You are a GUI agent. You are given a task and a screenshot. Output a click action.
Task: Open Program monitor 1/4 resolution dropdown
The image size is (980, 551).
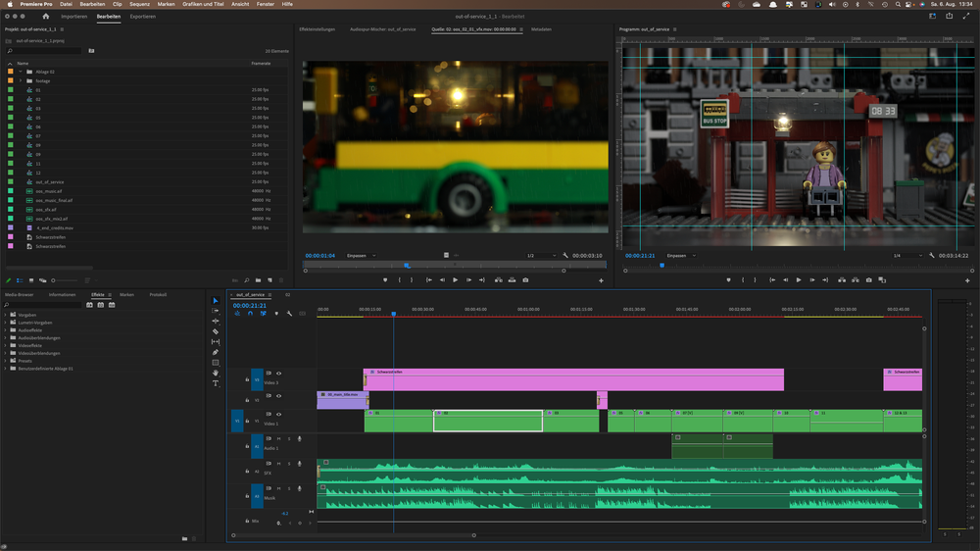907,255
